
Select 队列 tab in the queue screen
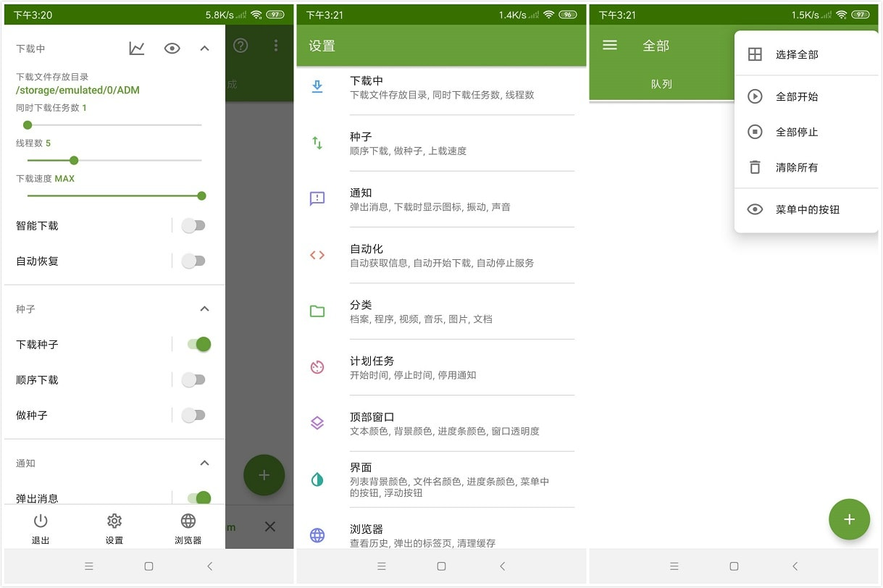coord(661,83)
